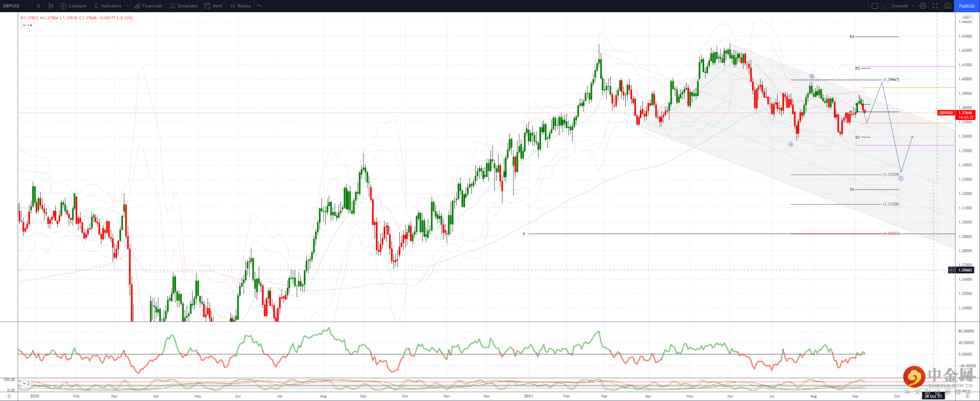Change the D timeframe interval
980x401 pixels.
click(39, 6)
